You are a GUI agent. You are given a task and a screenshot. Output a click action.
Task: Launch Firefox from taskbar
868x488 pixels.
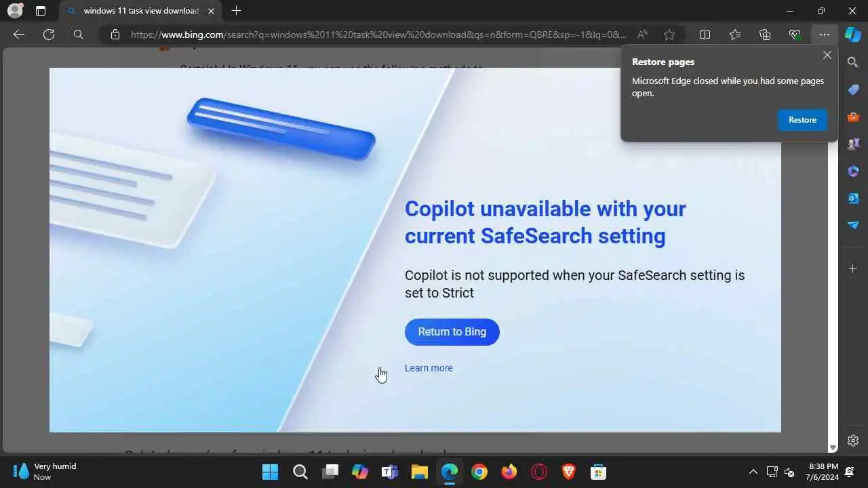[x=509, y=472]
